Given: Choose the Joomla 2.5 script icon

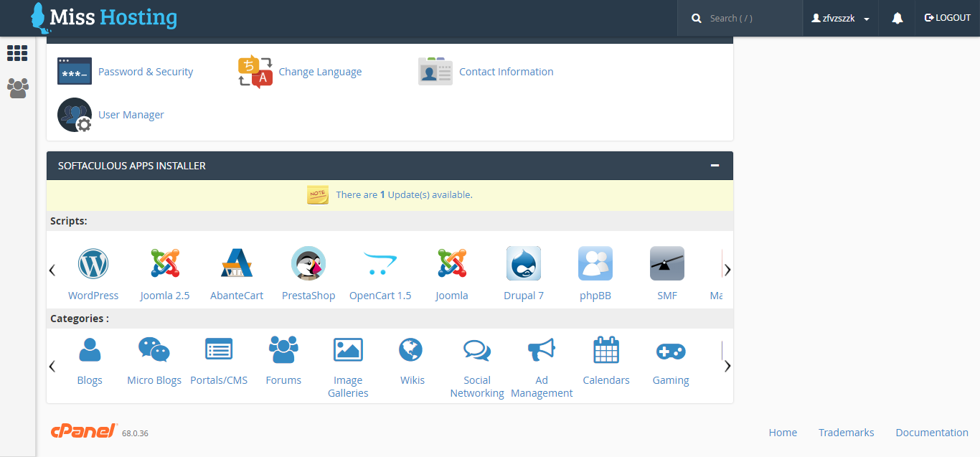Looking at the screenshot, I should tap(165, 263).
